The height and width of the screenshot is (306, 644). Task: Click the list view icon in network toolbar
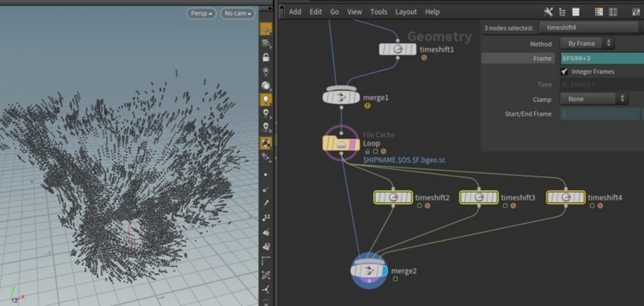coord(576,12)
